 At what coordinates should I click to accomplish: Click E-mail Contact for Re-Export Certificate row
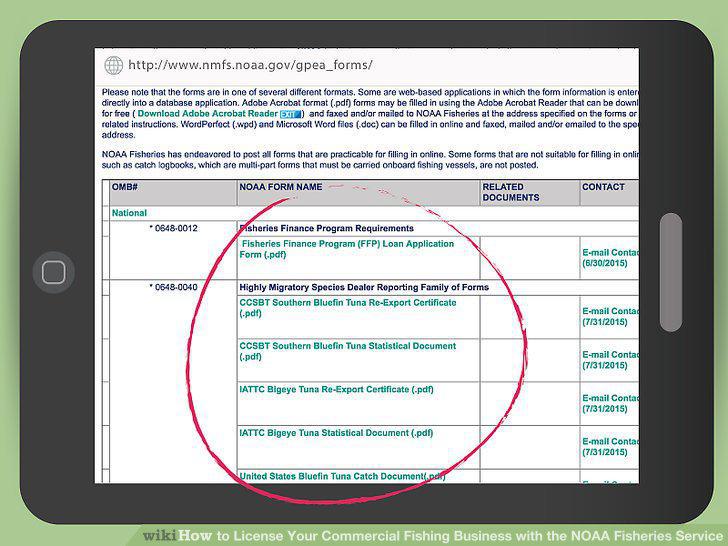coord(610,317)
